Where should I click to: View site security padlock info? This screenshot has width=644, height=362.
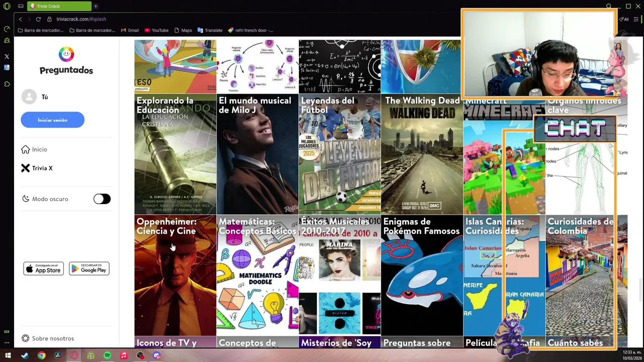click(49, 19)
